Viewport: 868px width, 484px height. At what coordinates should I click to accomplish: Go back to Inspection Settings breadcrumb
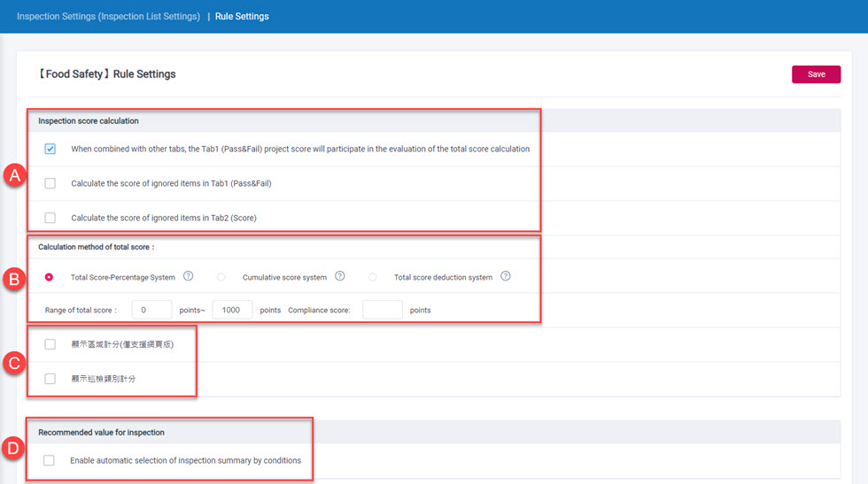click(x=108, y=16)
